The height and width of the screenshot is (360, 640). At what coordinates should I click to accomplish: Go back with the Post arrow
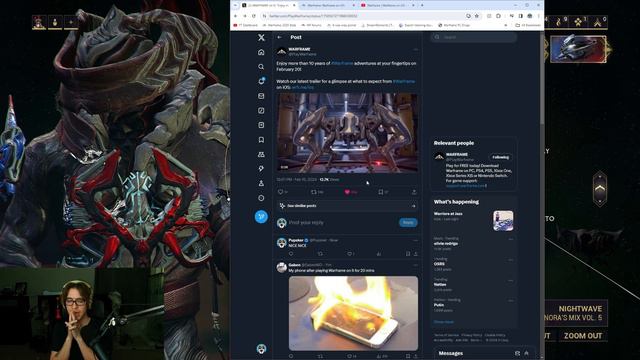pos(279,37)
